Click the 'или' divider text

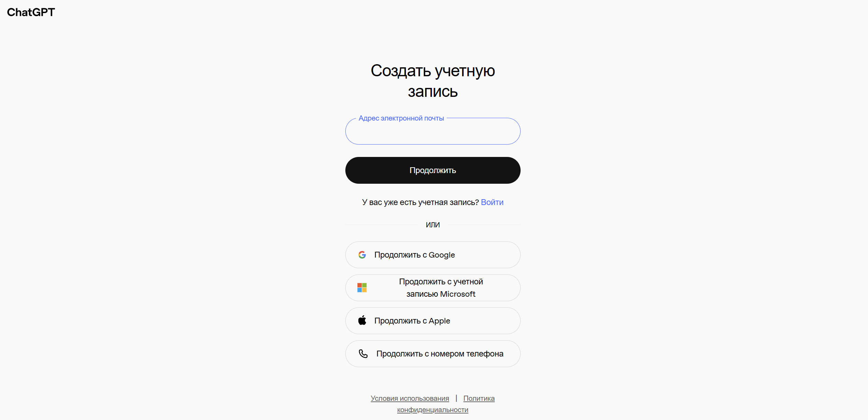point(433,225)
